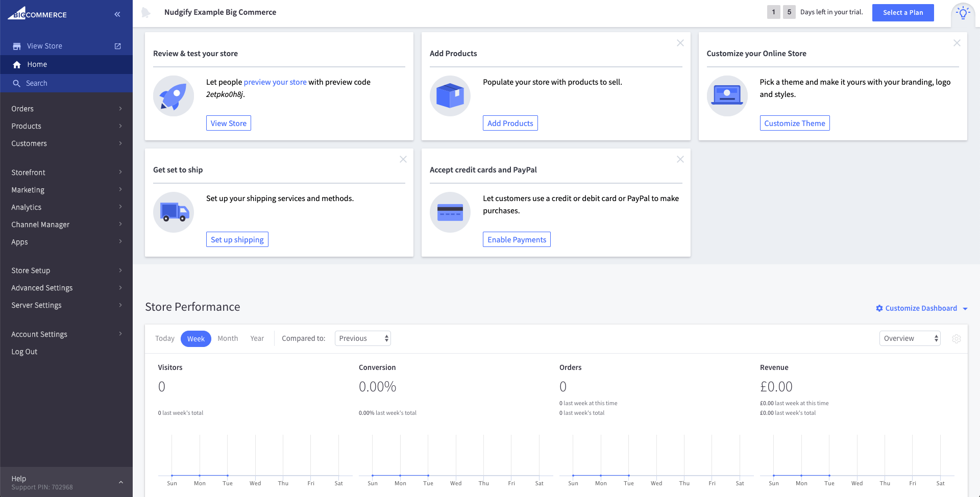The width and height of the screenshot is (980, 497).
Task: Open Search via the magnifying glass icon
Action: pyautogui.click(x=17, y=83)
